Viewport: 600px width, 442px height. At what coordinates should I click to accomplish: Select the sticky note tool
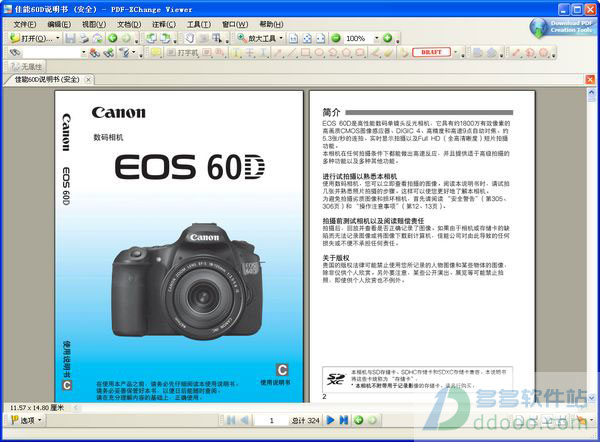(x=155, y=53)
